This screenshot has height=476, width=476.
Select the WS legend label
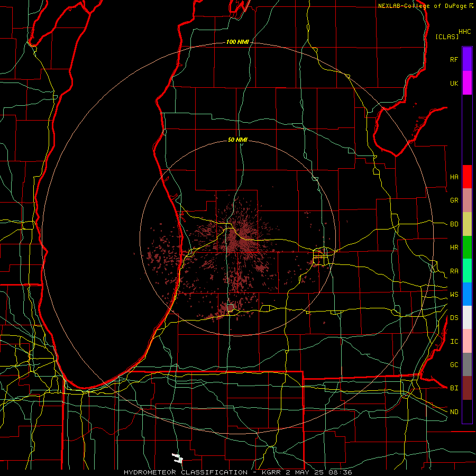click(454, 295)
